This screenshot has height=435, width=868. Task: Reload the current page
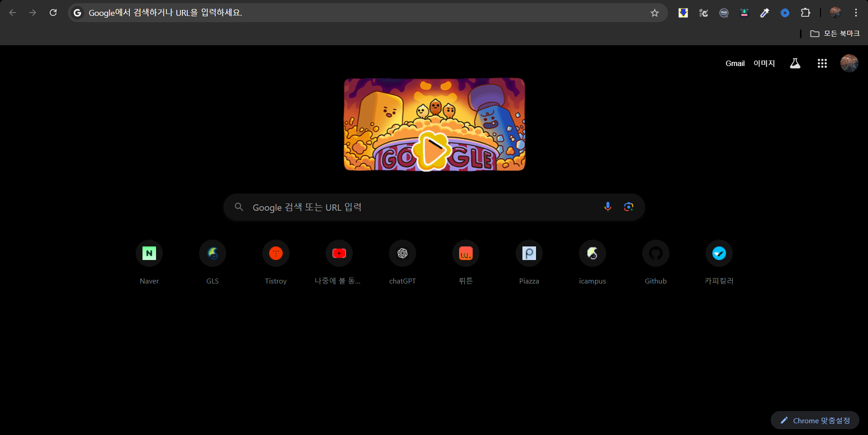(53, 13)
